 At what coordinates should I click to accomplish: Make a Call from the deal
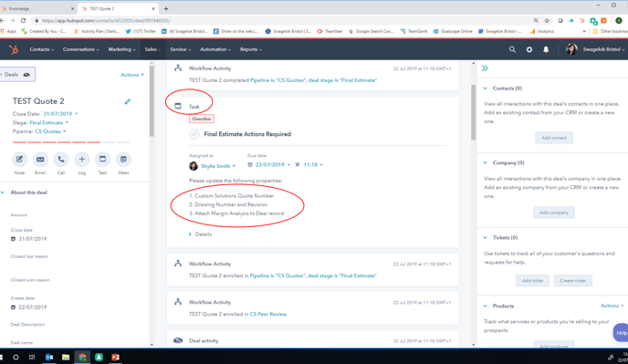[61, 160]
